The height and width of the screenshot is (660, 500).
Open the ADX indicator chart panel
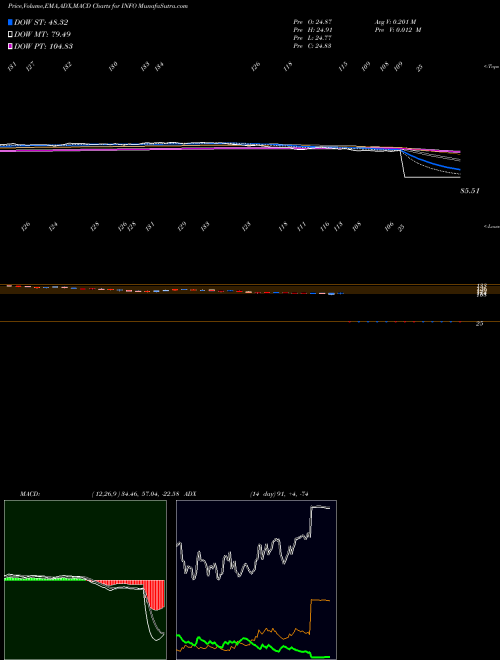pos(256,580)
